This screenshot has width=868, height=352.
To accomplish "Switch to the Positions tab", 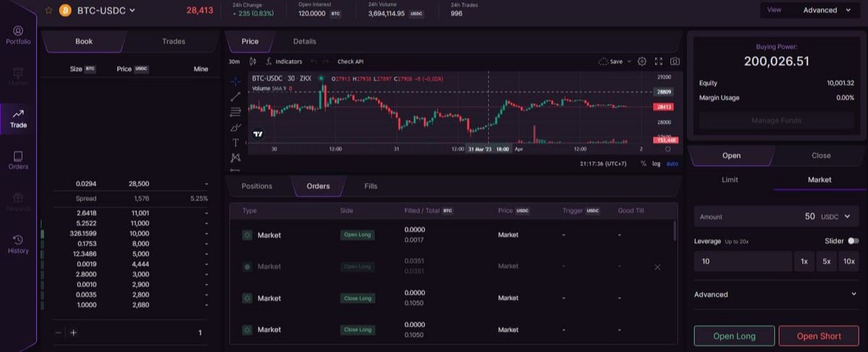I will click(257, 186).
